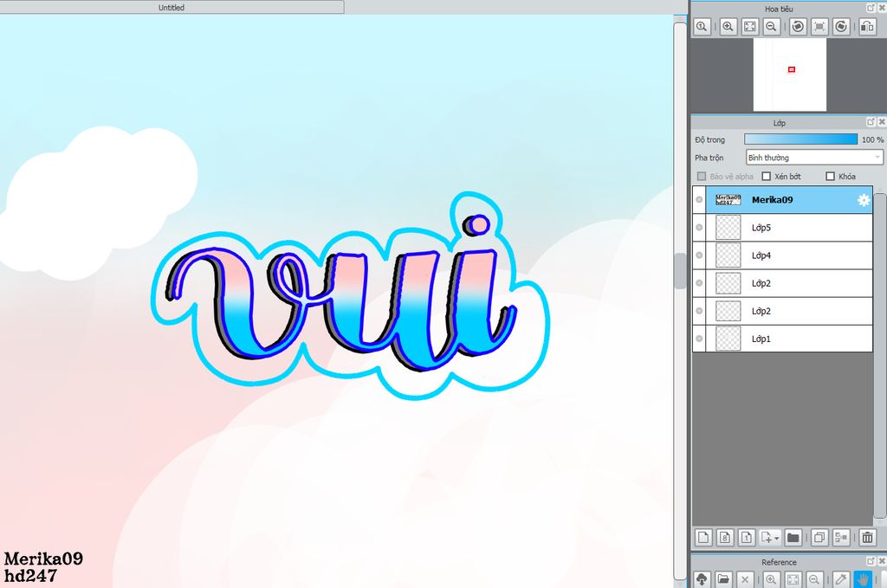Select the Lớp4 layer

[783, 255]
